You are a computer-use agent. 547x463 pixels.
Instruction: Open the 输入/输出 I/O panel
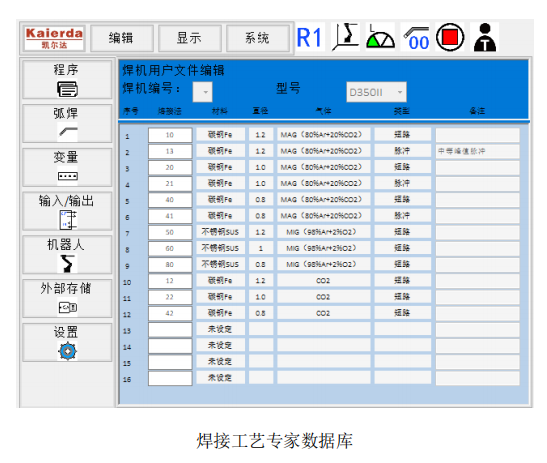point(67,211)
